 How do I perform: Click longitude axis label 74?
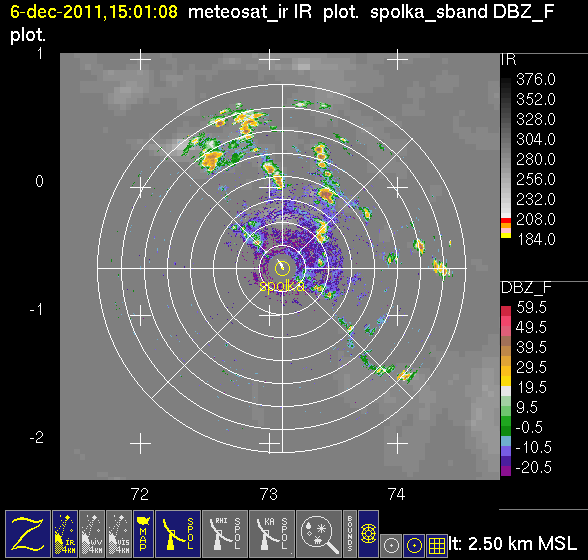click(x=397, y=494)
